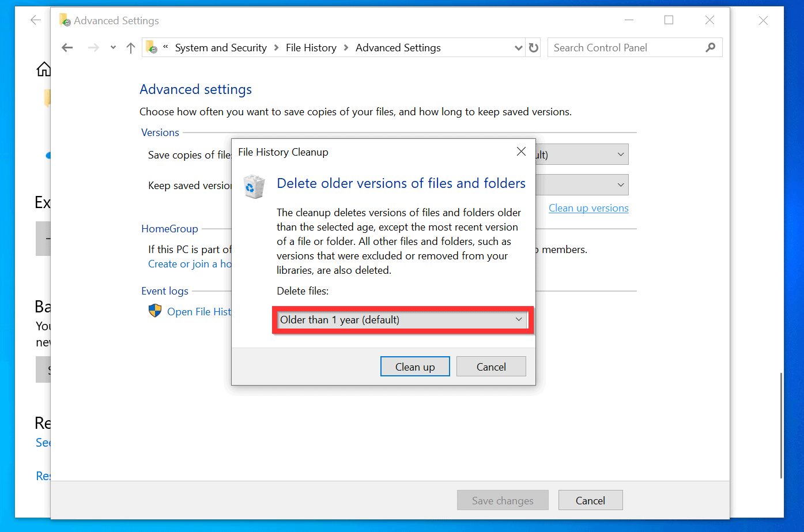Click the address bar refresh icon
Viewport: 804px width, 532px height.
[x=533, y=47]
